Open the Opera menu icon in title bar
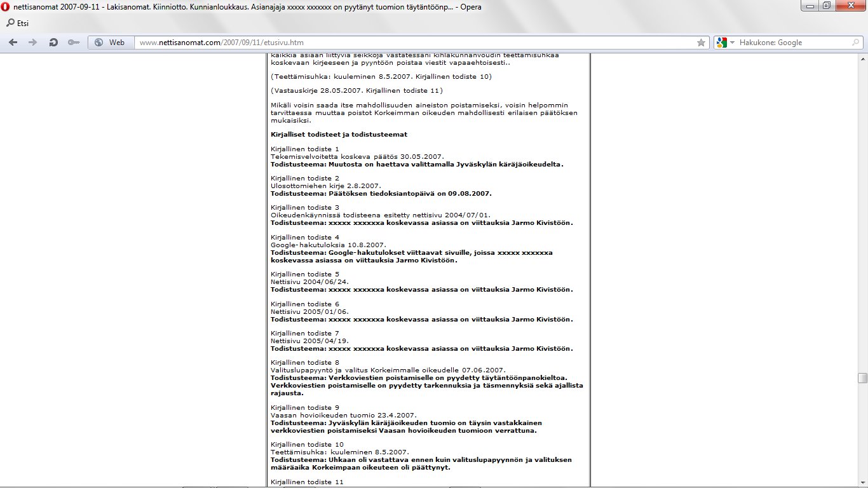The height and width of the screenshot is (488, 868). [6, 7]
